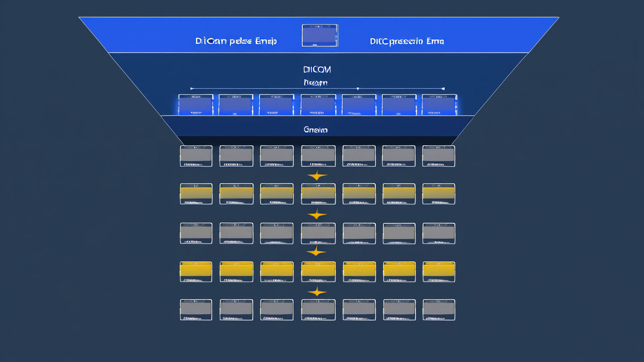Click the star icon above the bottom gray row
This screenshot has width=644, height=362.
(x=317, y=292)
